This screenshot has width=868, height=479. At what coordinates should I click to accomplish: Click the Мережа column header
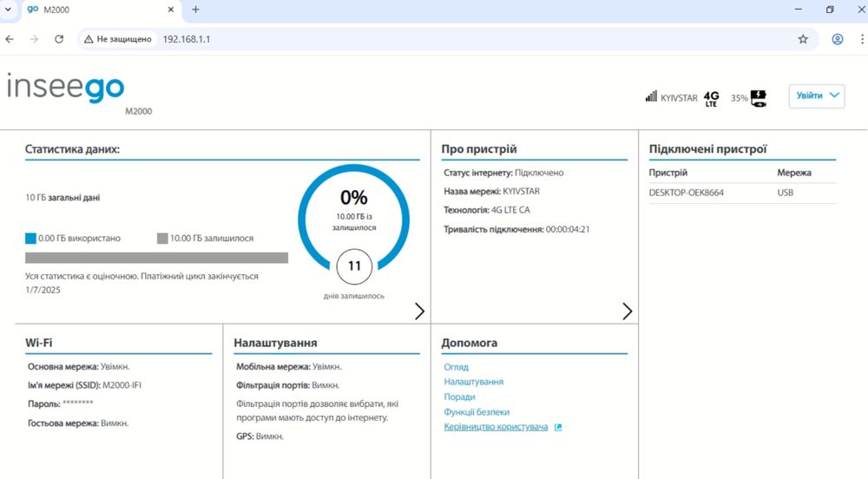(794, 173)
